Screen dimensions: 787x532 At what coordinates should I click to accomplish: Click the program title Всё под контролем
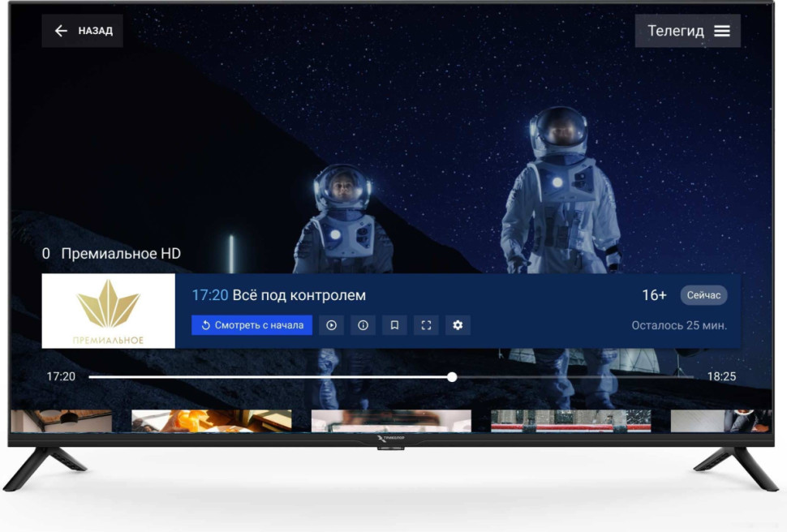click(x=299, y=295)
